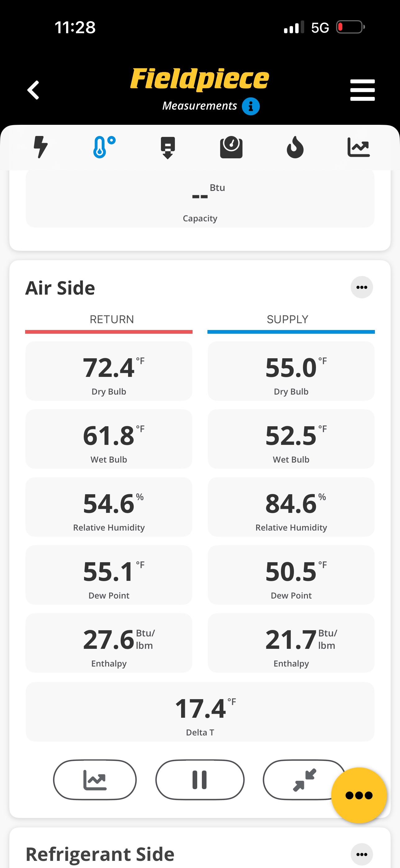Screen dimensions: 400x868
Task: Tap the Delta T 17.4 reading
Action: pyautogui.click(x=200, y=712)
